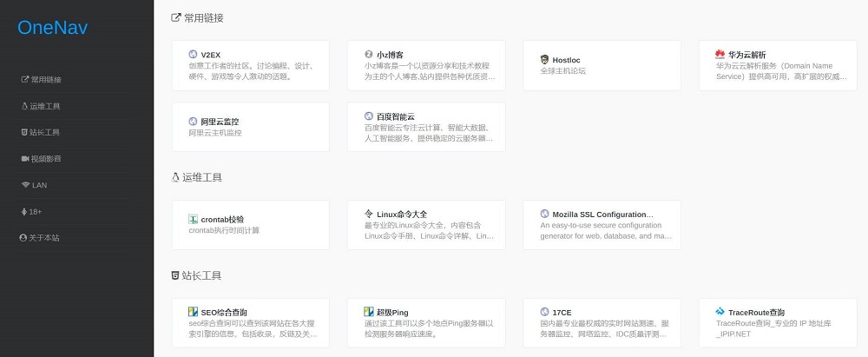Open 关于本站 in the sidebar

[39, 238]
